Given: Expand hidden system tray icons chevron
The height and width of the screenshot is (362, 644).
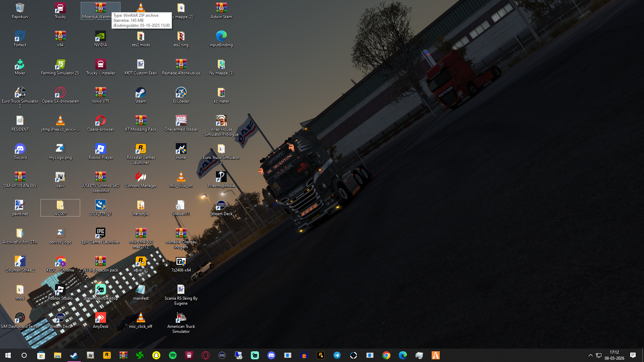Looking at the screenshot, I should coord(590,355).
